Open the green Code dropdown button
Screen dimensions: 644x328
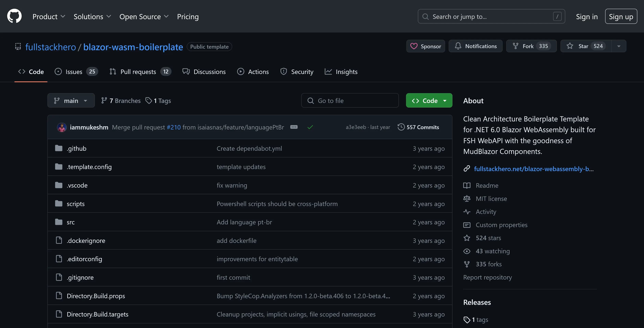pos(429,101)
